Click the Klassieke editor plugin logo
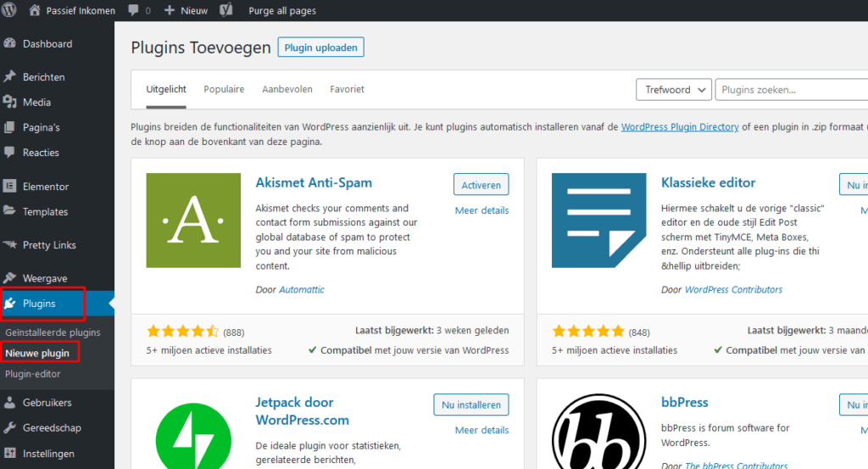Screen dimensions: 868x469 599,221
